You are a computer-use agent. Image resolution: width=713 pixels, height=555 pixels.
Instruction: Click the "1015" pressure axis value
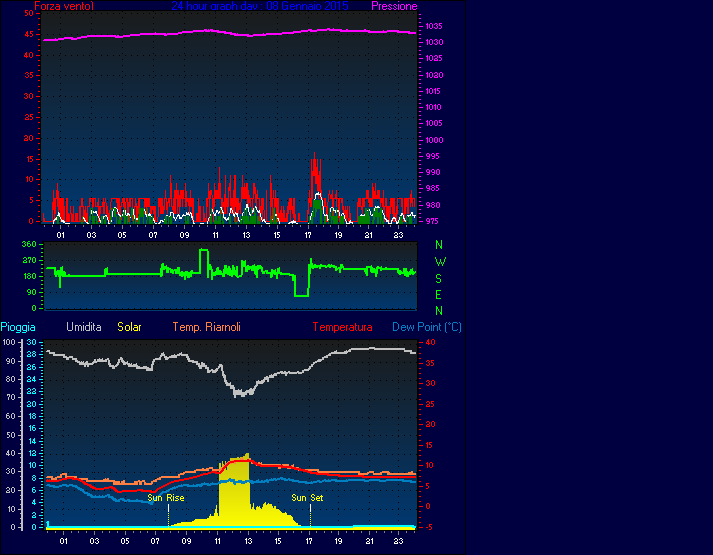(x=434, y=91)
